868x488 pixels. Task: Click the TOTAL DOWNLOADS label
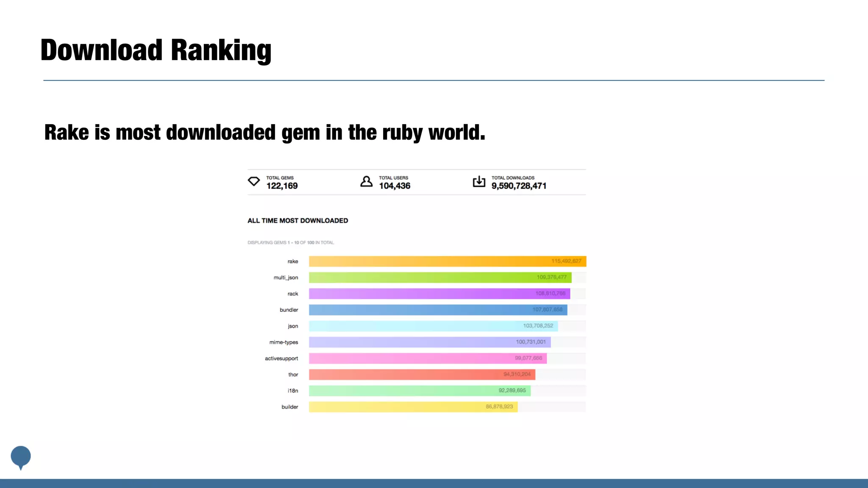513,178
